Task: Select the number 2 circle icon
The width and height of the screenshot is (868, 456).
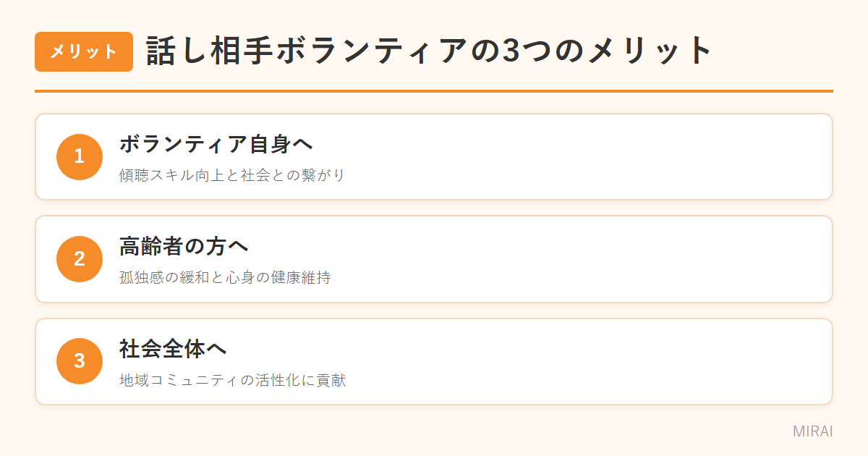Action: pos(80,259)
